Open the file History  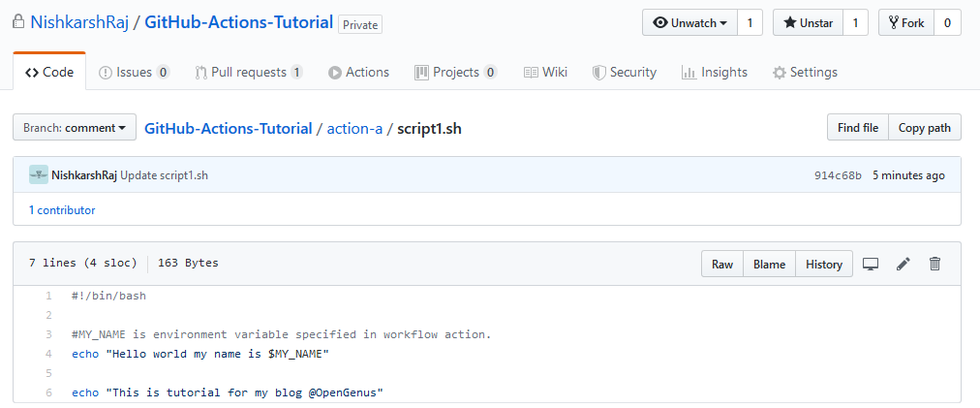tap(824, 264)
